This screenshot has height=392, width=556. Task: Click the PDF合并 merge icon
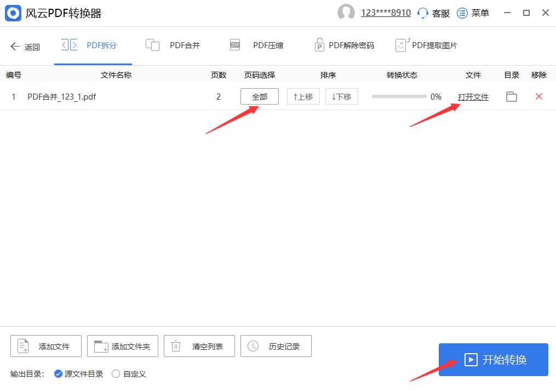pos(152,45)
